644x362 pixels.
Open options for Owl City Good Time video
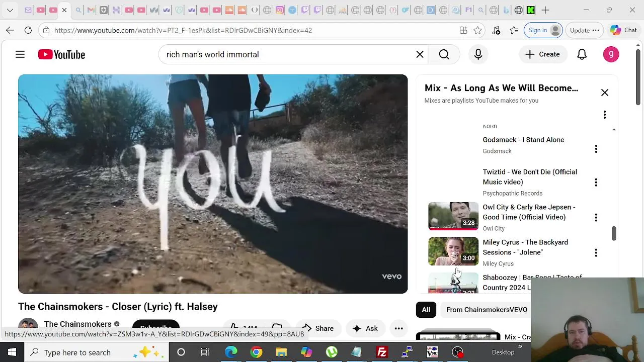[x=596, y=217]
